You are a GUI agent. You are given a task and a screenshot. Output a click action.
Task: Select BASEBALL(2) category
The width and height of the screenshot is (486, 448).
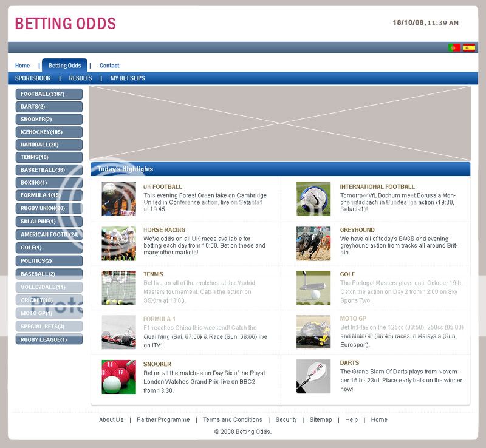(49, 274)
